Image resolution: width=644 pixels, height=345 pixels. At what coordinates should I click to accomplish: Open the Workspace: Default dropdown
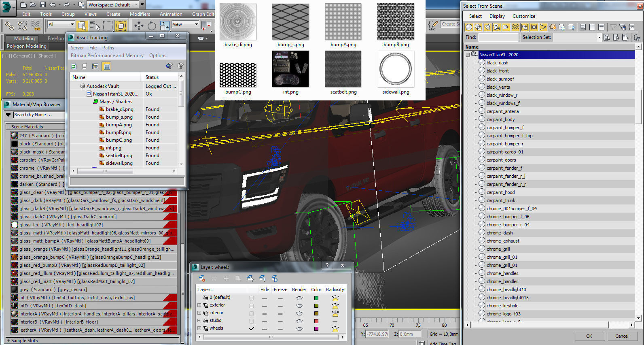coord(112,5)
